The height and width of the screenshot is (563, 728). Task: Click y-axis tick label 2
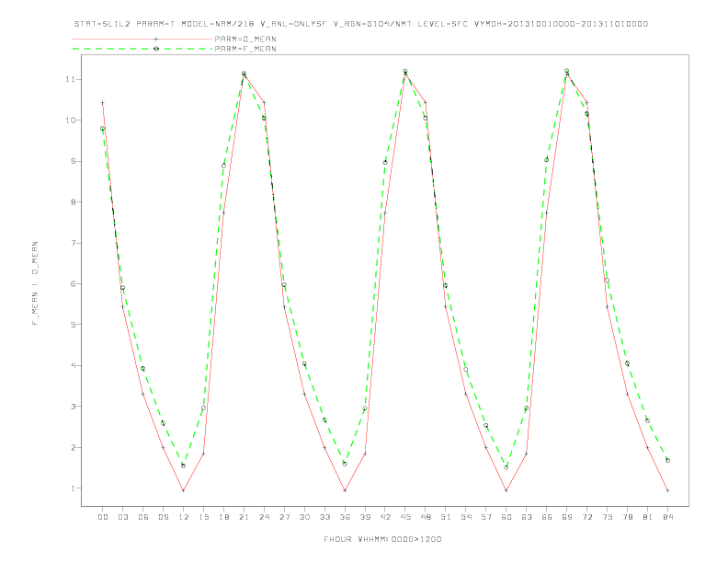pos(73,447)
